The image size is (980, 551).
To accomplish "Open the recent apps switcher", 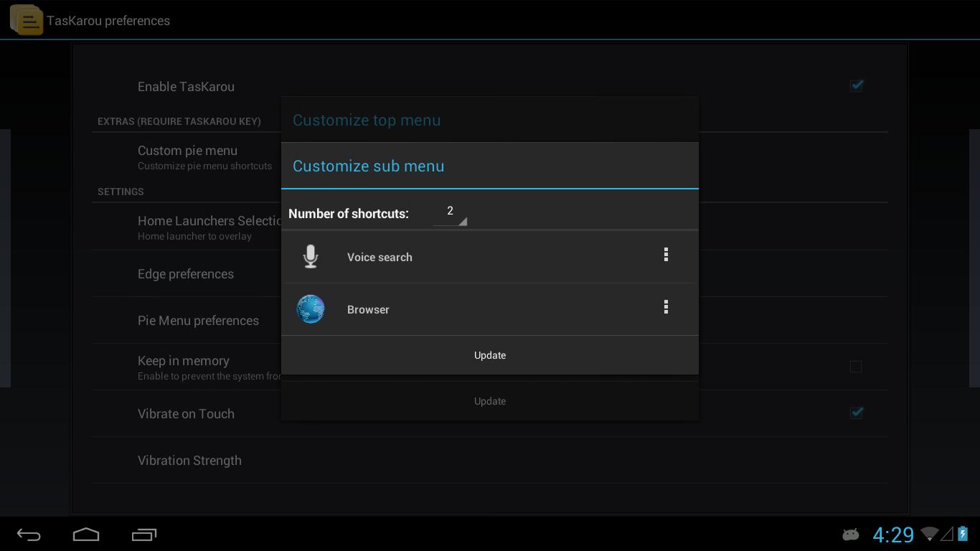I will [144, 534].
